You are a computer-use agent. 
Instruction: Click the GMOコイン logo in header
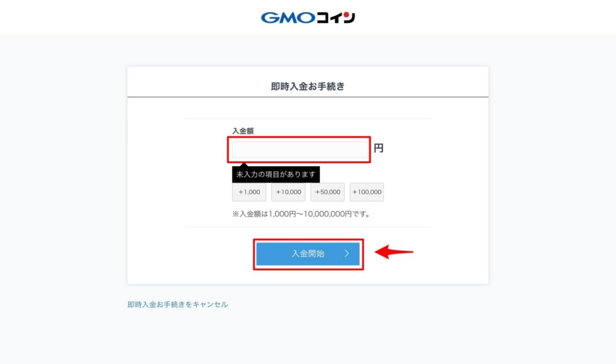point(308,17)
